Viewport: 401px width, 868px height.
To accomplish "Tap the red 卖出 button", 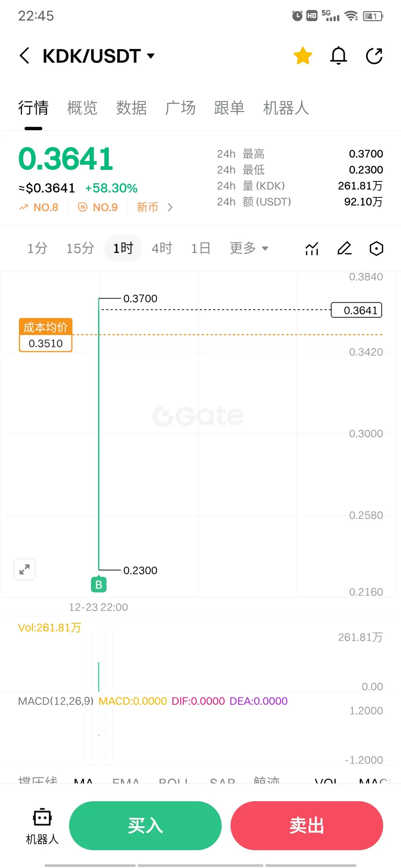I will [x=307, y=826].
